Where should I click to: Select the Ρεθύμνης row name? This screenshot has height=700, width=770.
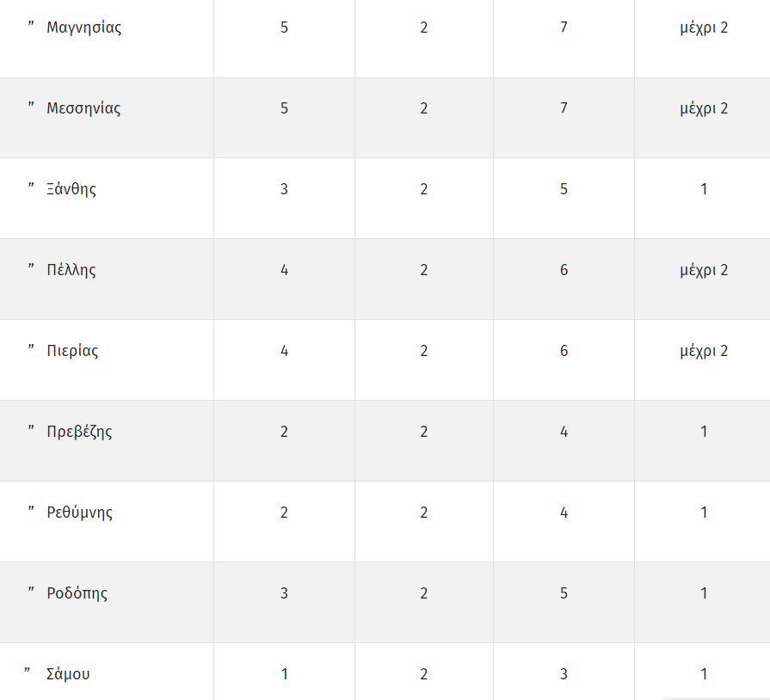click(x=79, y=513)
